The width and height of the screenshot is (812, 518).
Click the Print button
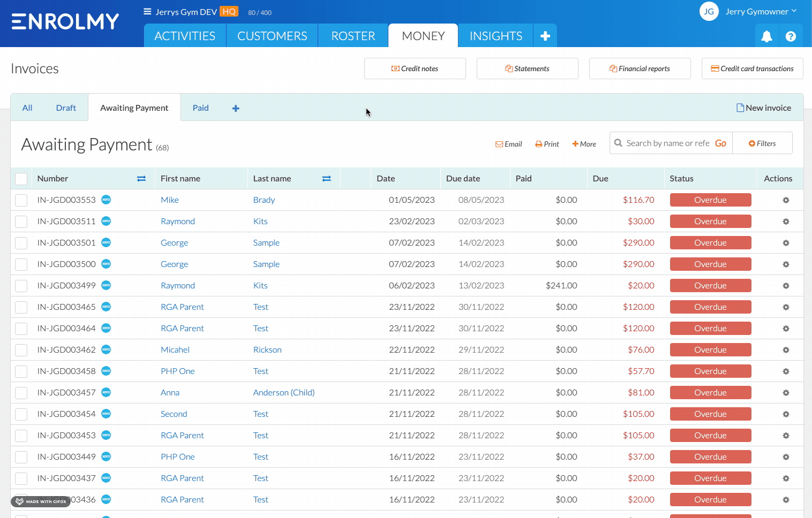click(547, 144)
